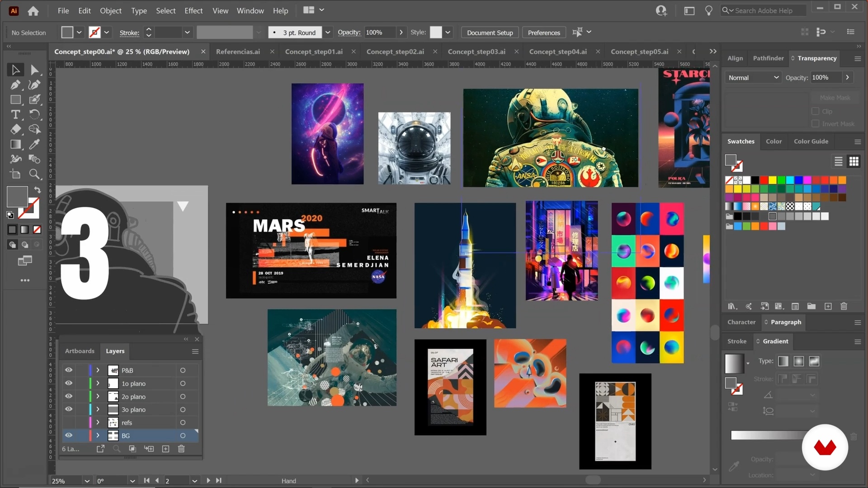Click the Search Adobe Help field
This screenshot has width=868, height=488.
point(763,10)
